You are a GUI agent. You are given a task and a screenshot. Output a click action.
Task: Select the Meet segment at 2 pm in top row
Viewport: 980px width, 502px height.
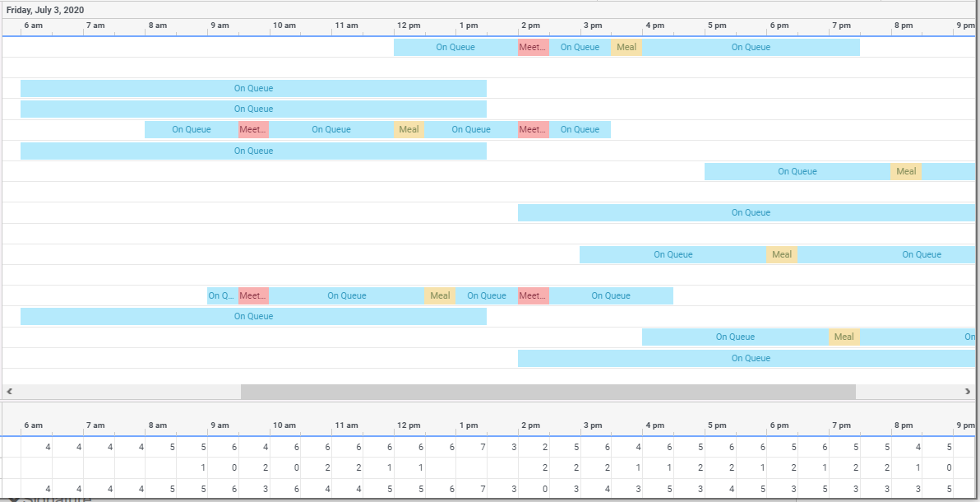point(533,47)
